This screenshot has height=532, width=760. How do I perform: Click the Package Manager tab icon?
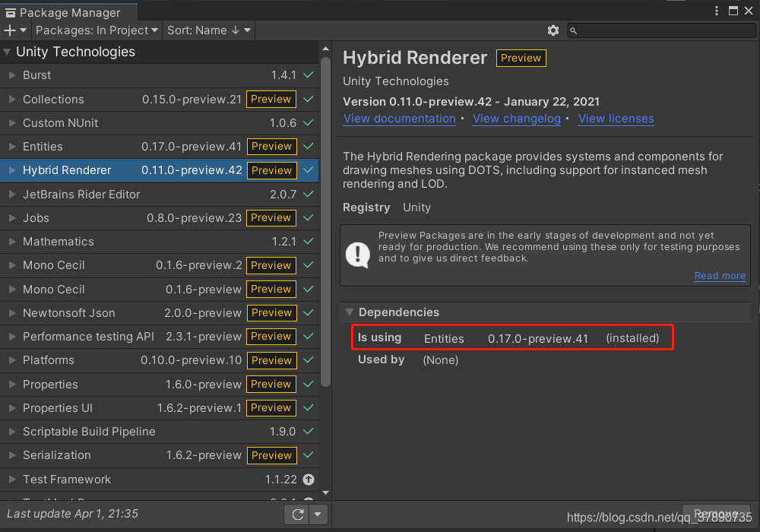coord(10,13)
